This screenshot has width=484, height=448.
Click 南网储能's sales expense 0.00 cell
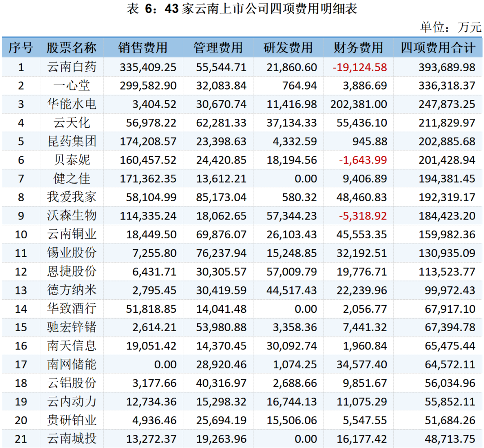[x=165, y=364]
